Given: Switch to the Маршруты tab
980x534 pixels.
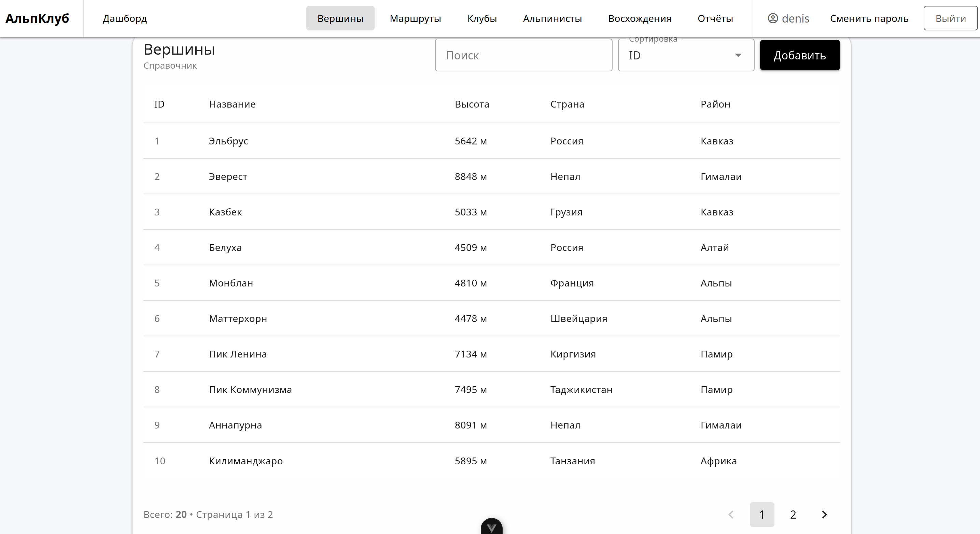Looking at the screenshot, I should (x=415, y=18).
